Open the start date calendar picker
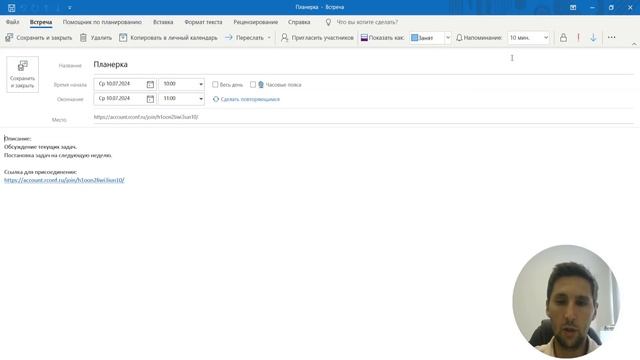Screen dimensions: 640x360 click(x=150, y=84)
